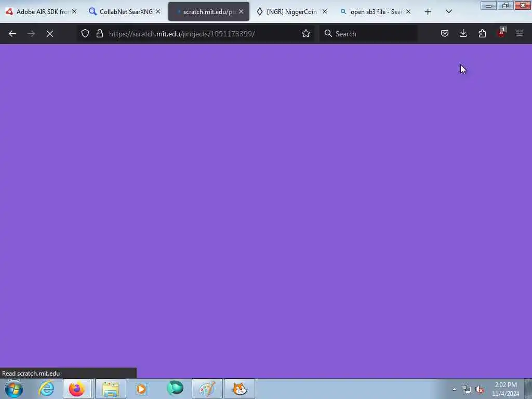Open a new tab with plus button

click(428, 12)
